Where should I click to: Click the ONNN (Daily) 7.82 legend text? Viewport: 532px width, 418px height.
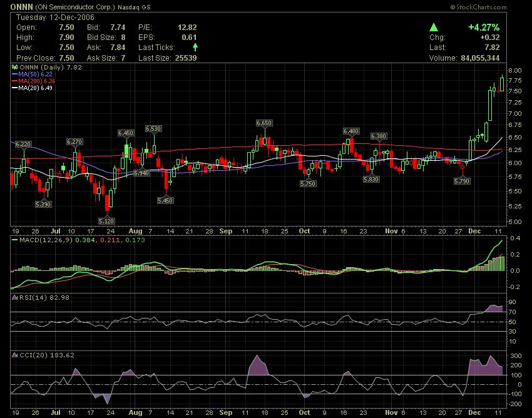pos(51,67)
